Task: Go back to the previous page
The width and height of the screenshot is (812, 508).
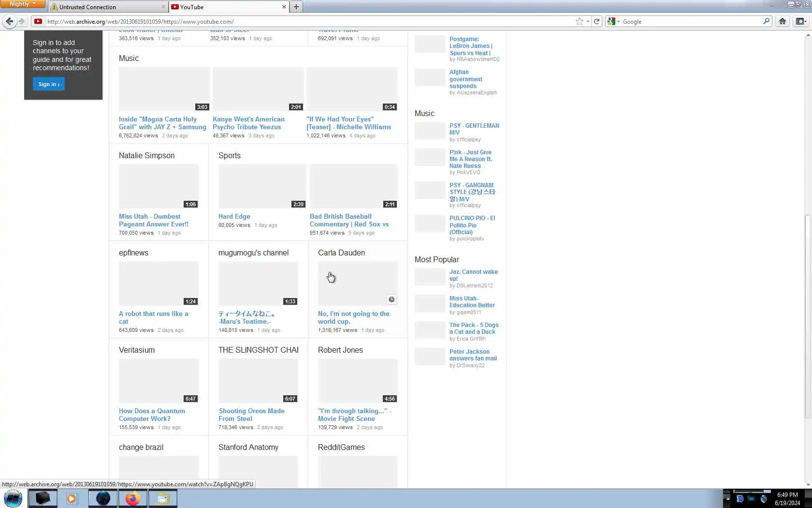Action: pyautogui.click(x=9, y=21)
